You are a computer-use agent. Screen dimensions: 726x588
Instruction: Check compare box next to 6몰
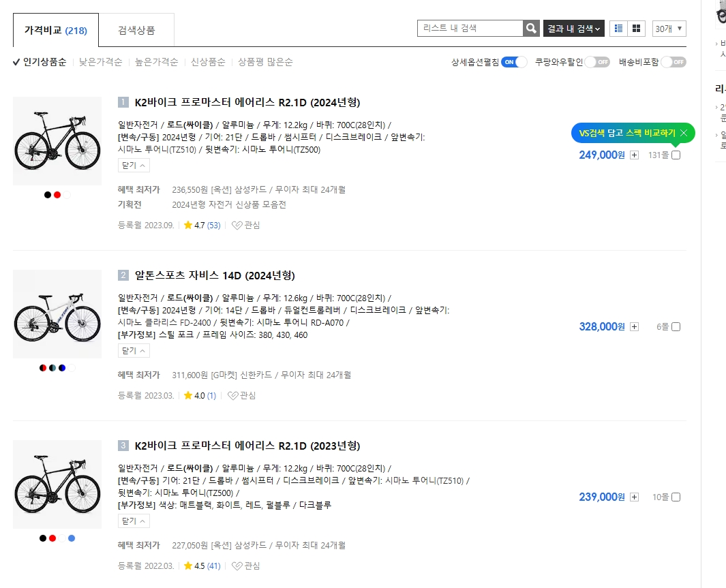[676, 326]
